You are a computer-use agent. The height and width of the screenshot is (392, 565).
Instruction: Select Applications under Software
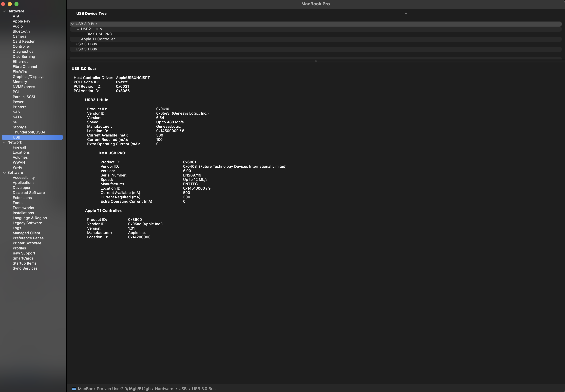24,183
